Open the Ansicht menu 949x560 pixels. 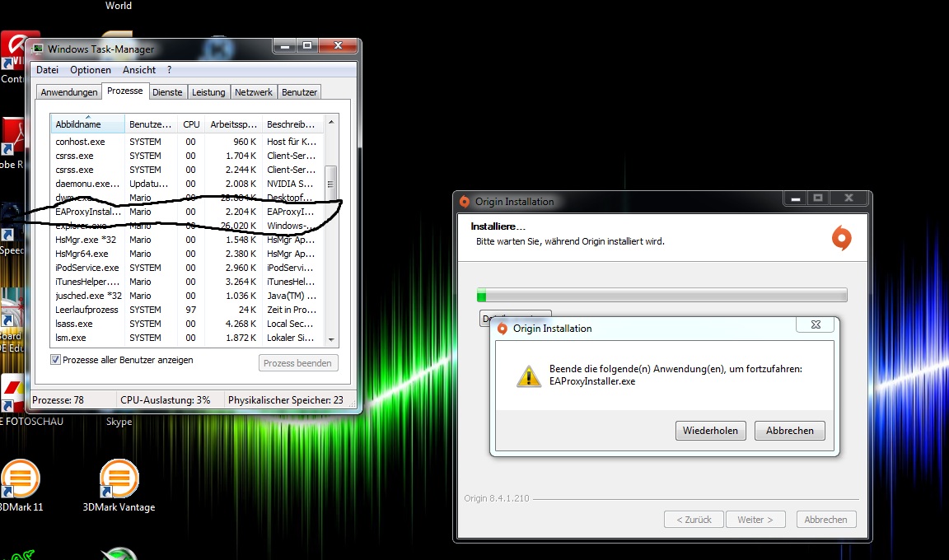click(139, 69)
